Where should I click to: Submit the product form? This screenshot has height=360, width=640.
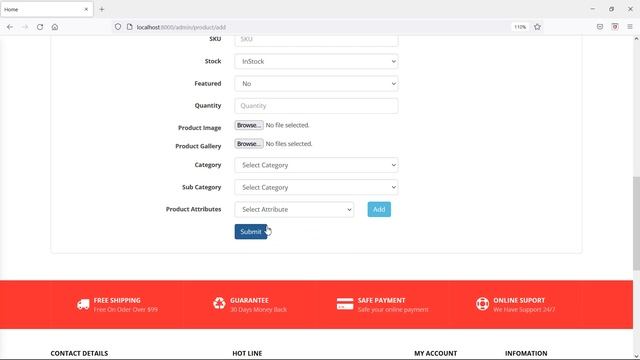coord(251,231)
